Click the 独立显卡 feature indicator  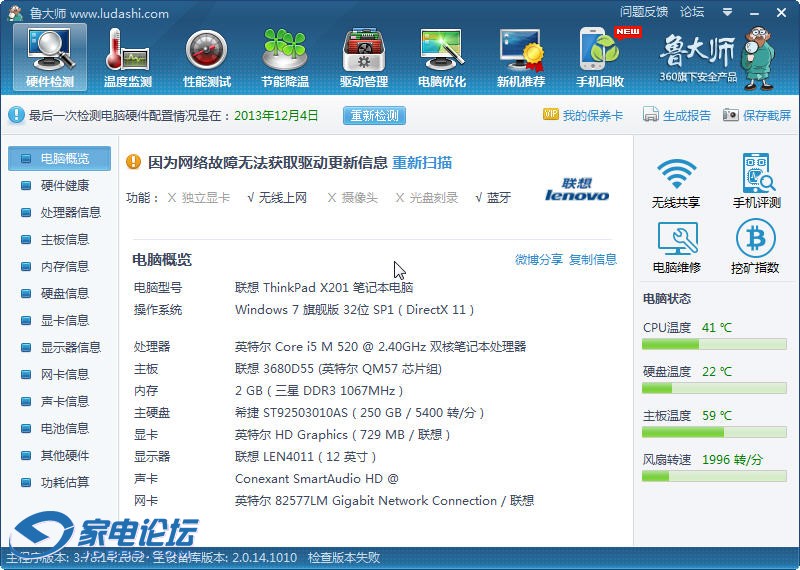click(199, 197)
